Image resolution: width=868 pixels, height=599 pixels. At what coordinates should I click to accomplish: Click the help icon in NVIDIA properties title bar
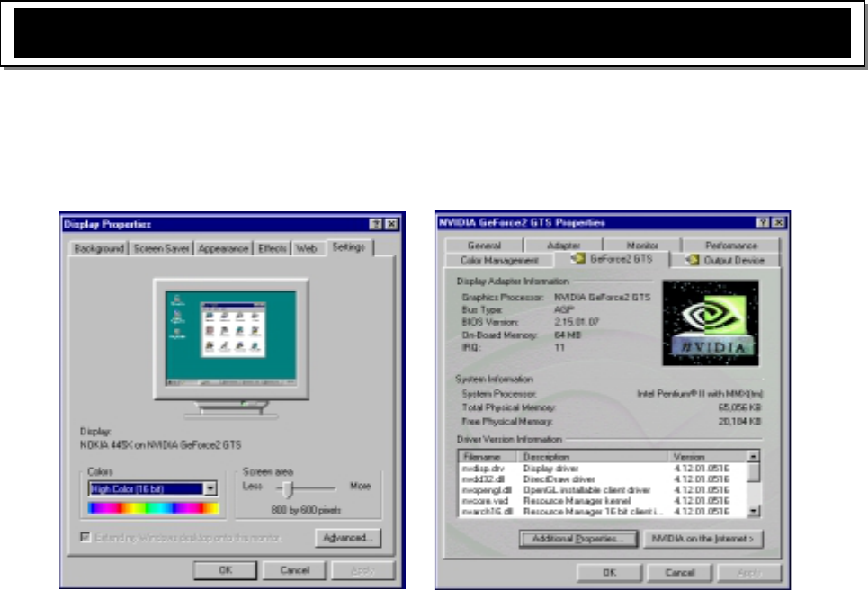[763, 222]
